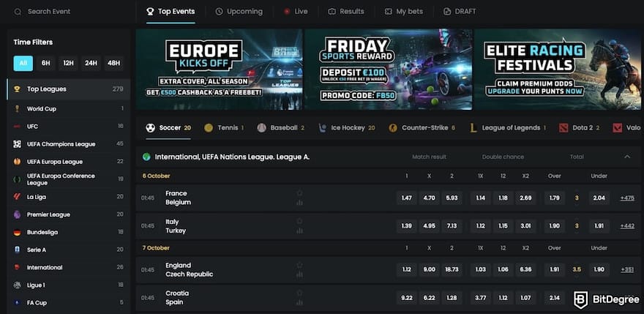Click the UEFA Nations League globe icon

click(x=146, y=157)
